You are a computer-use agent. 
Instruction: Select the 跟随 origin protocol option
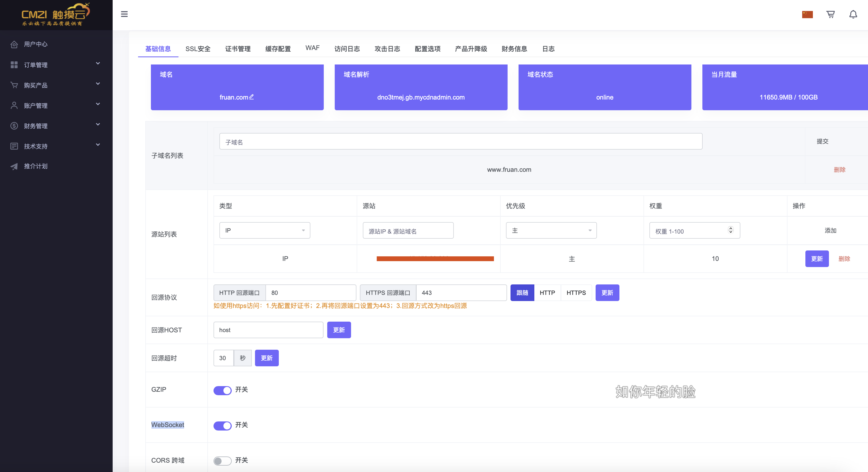tap(522, 293)
